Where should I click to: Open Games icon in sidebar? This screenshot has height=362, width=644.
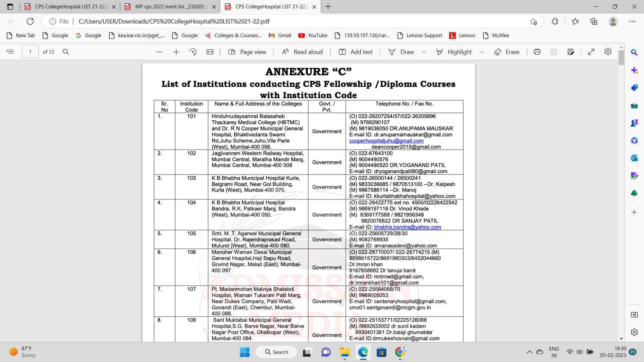click(634, 123)
